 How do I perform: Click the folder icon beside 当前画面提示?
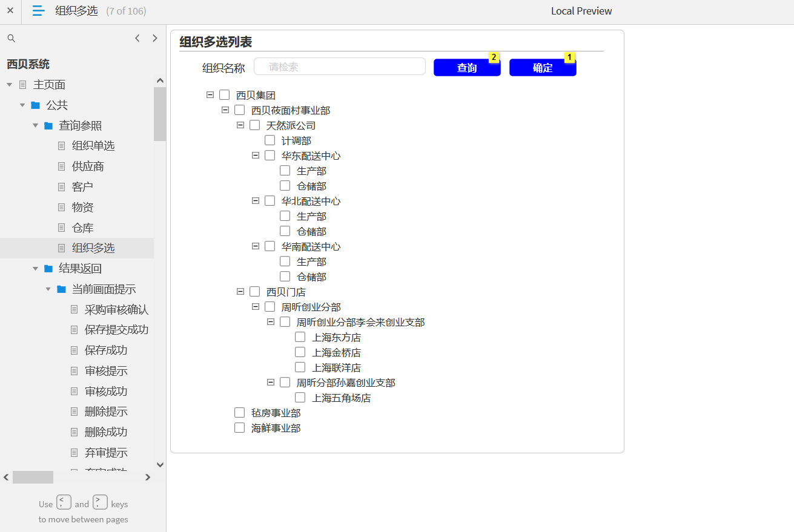click(x=61, y=289)
